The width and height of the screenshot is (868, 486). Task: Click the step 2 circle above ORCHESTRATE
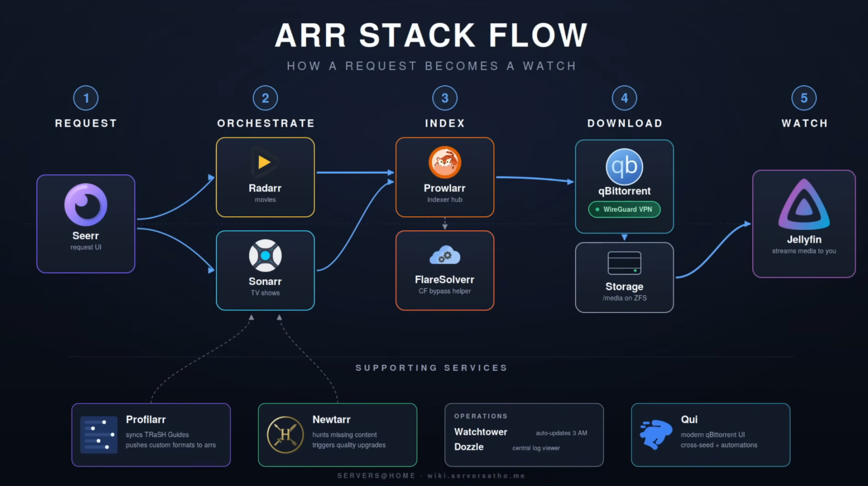coord(265,98)
